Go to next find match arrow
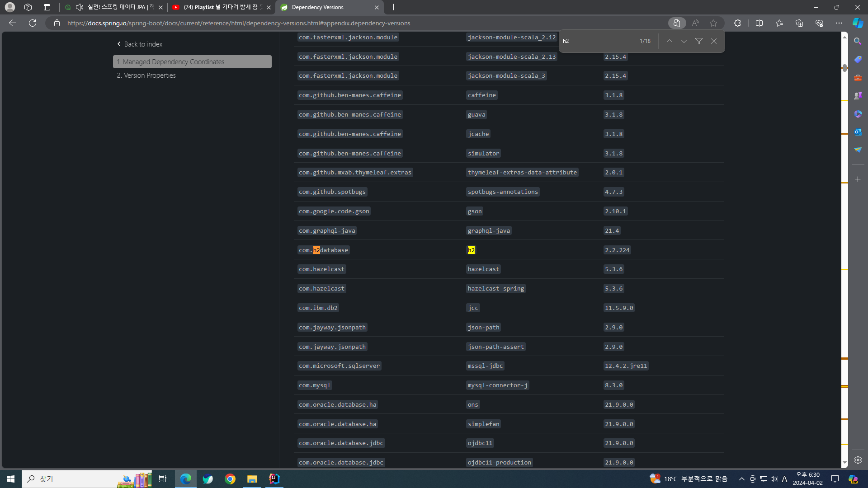The width and height of the screenshot is (868, 488). pyautogui.click(x=684, y=41)
